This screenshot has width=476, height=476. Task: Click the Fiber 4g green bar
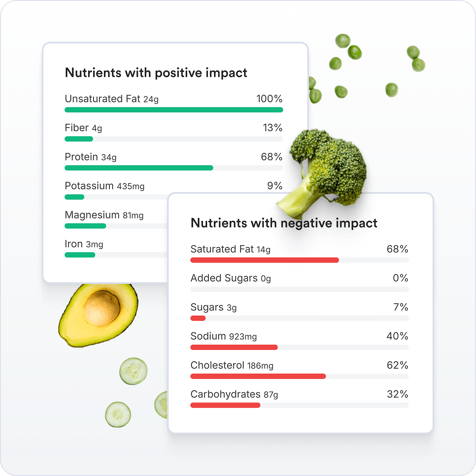[79, 139]
